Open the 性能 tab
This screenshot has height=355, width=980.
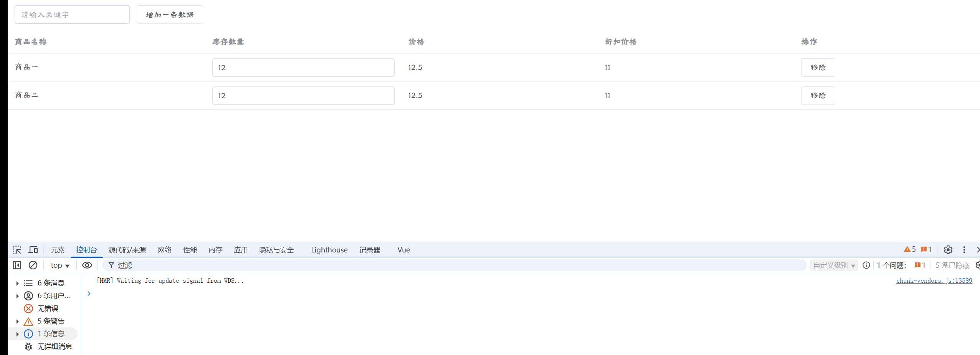tap(190, 250)
